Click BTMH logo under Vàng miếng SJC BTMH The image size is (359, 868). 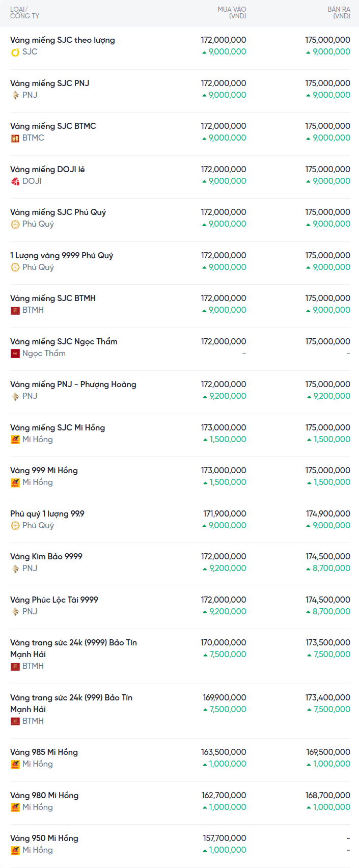pyautogui.click(x=15, y=310)
